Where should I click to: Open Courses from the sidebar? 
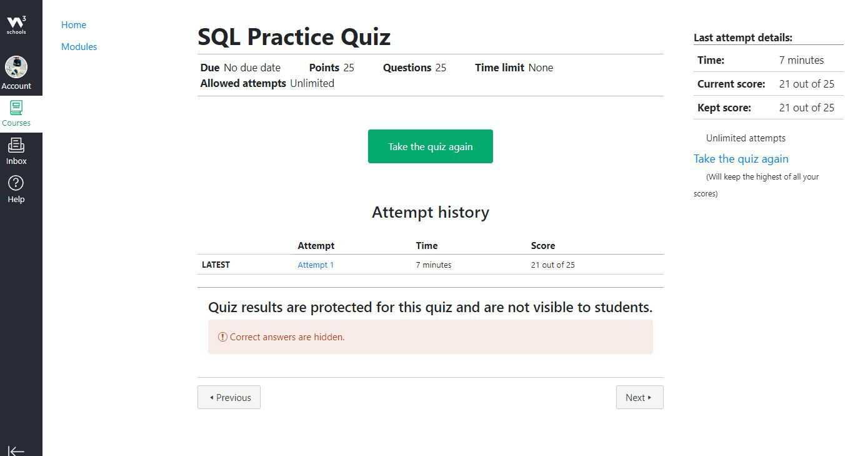point(16,114)
